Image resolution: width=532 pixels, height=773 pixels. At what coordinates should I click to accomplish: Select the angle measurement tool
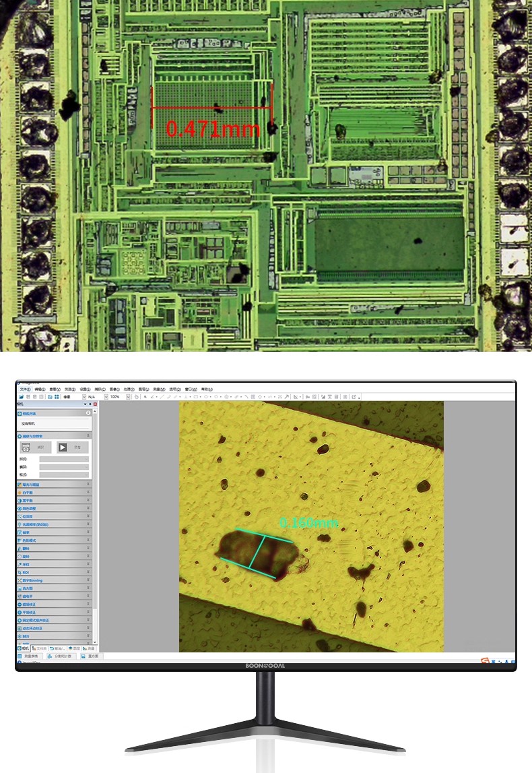click(x=153, y=397)
